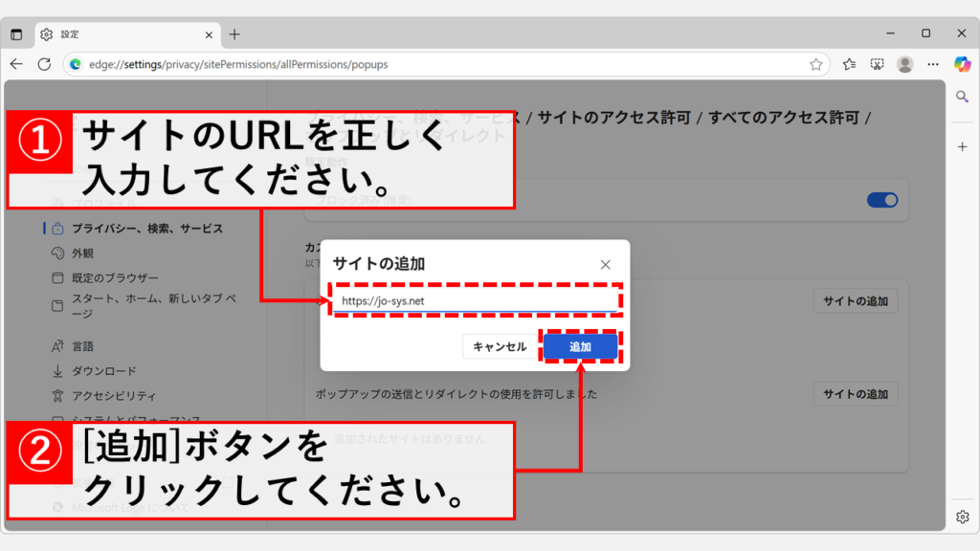This screenshot has height=551, width=980.
Task: Click サイトの追加 in allow section
Action: pyautogui.click(x=856, y=394)
